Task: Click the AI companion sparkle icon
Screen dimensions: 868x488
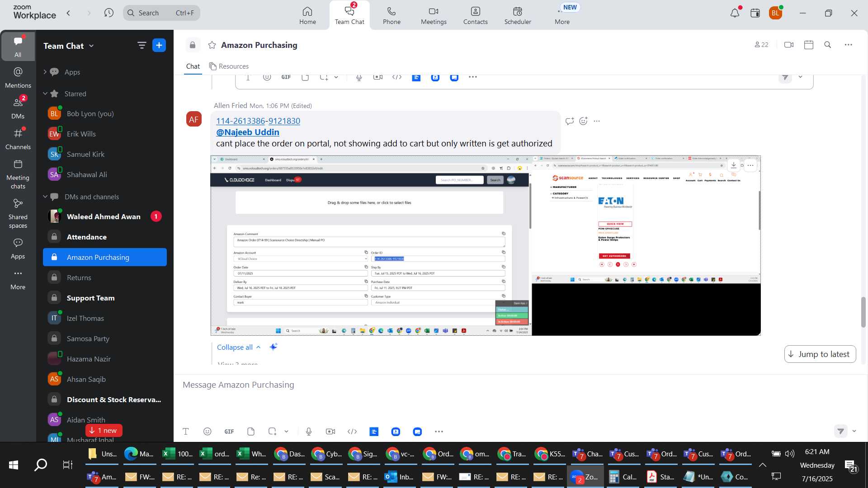Action: pos(273,347)
